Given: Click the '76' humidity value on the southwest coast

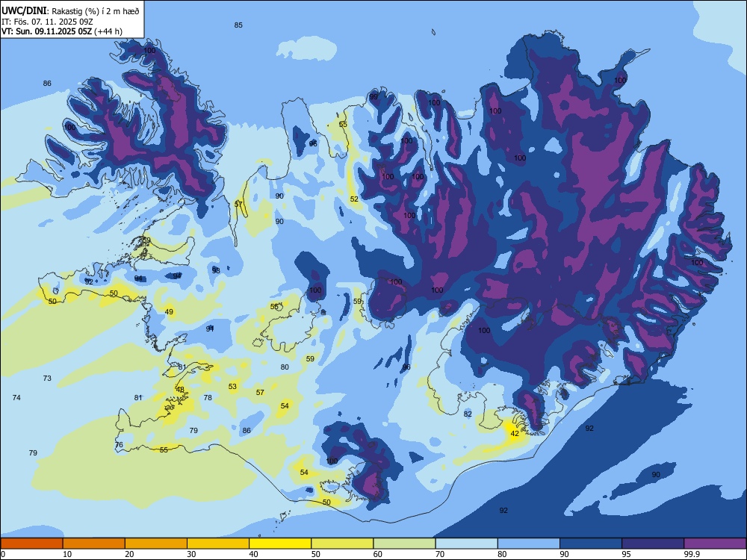Looking at the screenshot, I should (x=119, y=445).
